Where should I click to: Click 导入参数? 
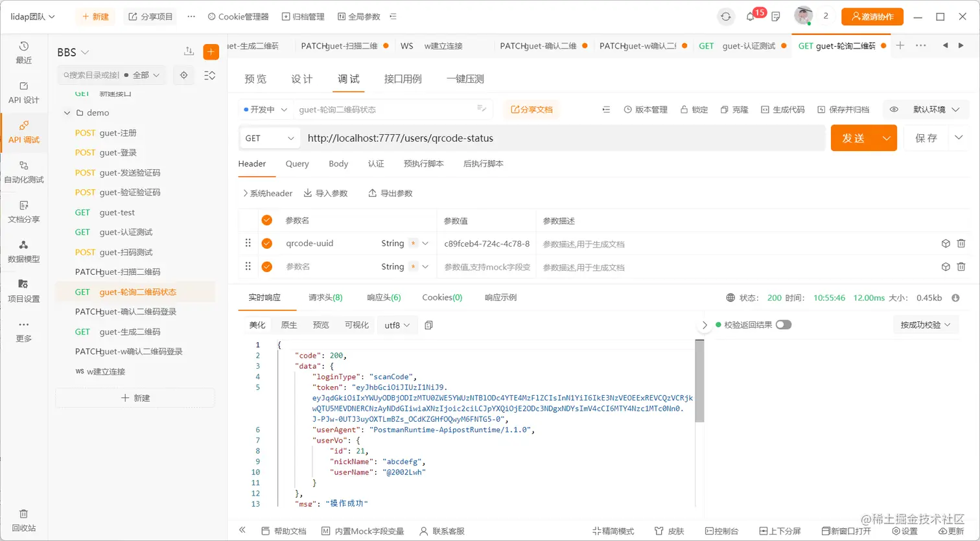coord(325,193)
